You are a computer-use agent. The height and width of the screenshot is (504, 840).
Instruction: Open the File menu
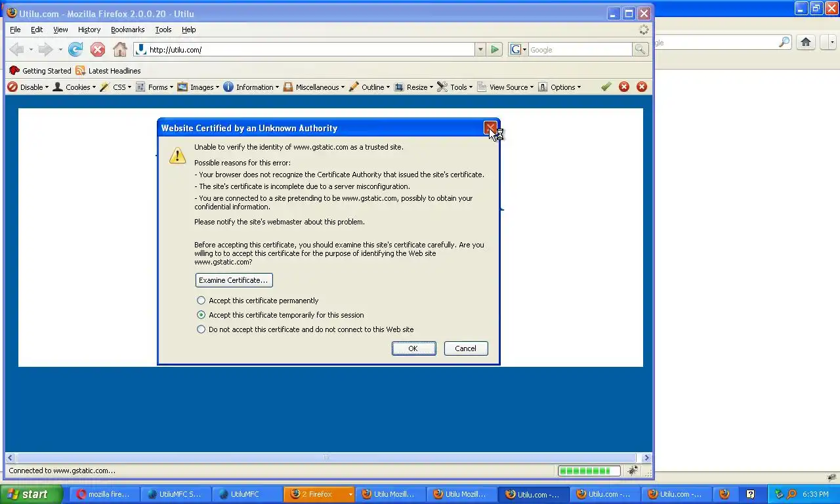click(x=15, y=30)
